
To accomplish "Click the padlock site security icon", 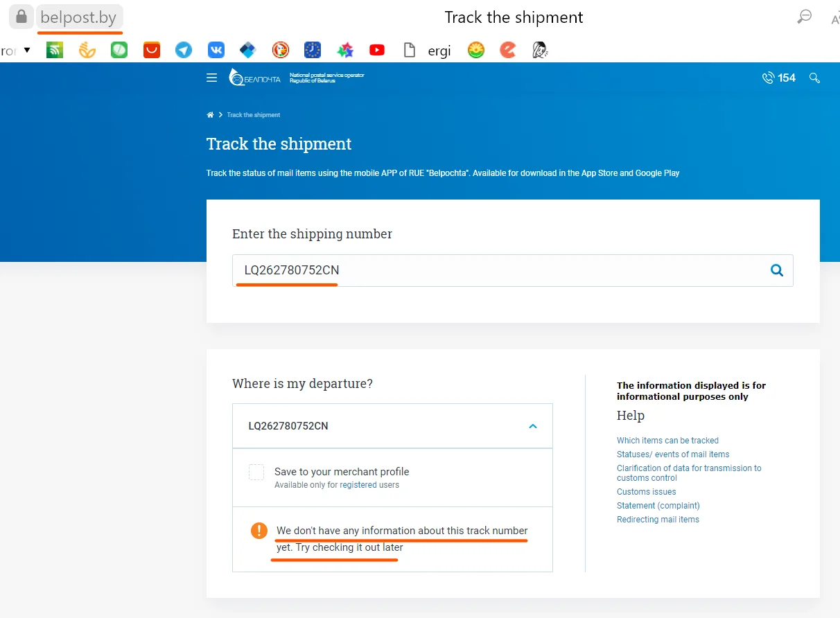I will (x=21, y=17).
